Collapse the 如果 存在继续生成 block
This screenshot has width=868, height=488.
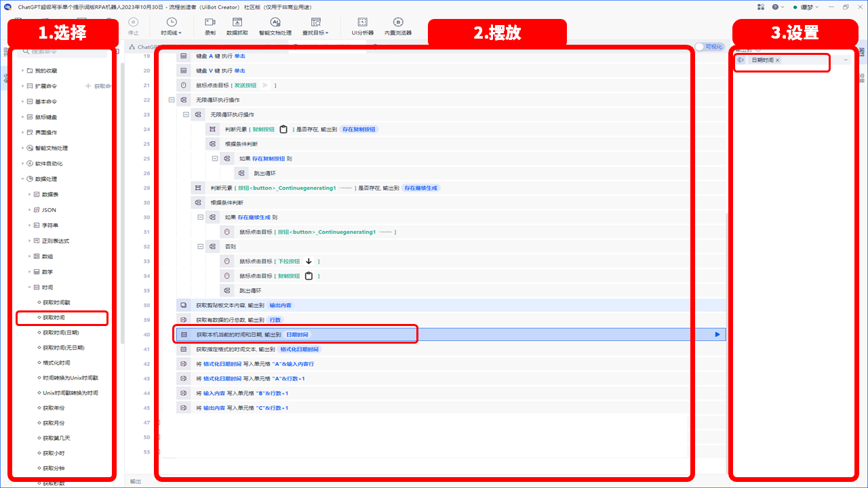tap(201, 218)
